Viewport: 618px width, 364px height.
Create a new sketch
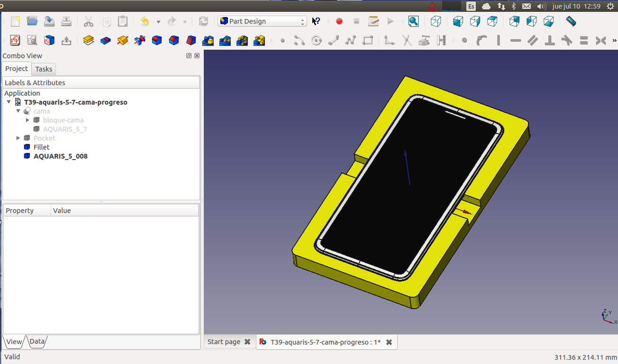coord(15,41)
